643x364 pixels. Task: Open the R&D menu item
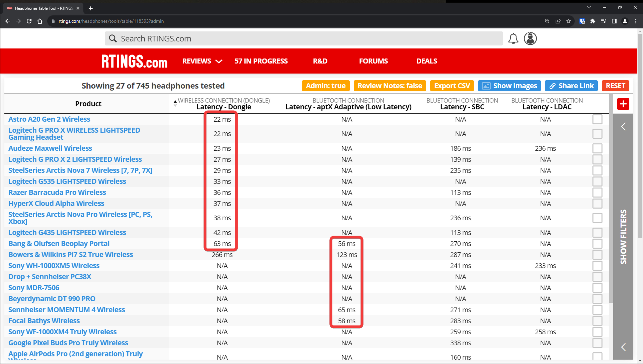coord(320,61)
